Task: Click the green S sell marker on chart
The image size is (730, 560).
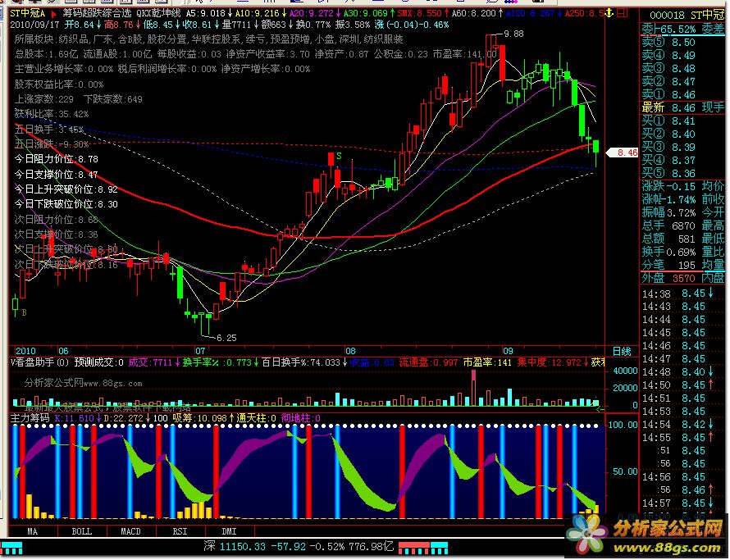Action: click(x=339, y=156)
